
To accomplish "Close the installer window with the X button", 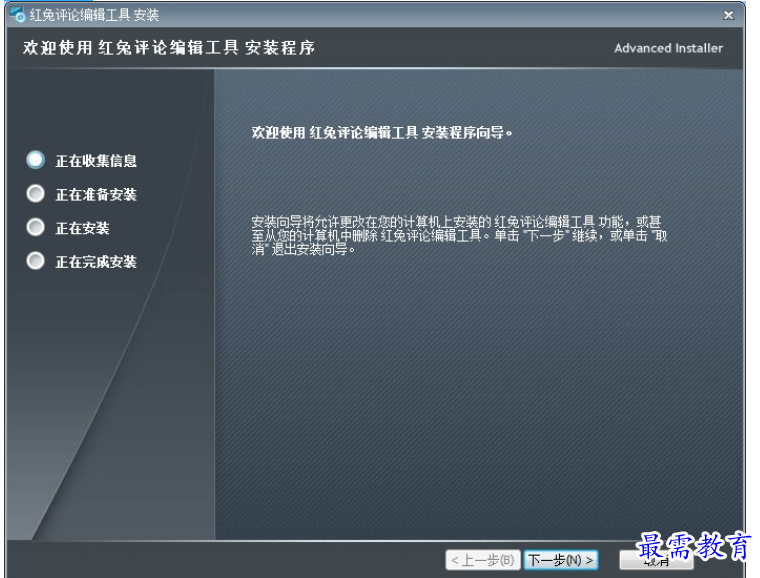I will click(x=728, y=16).
